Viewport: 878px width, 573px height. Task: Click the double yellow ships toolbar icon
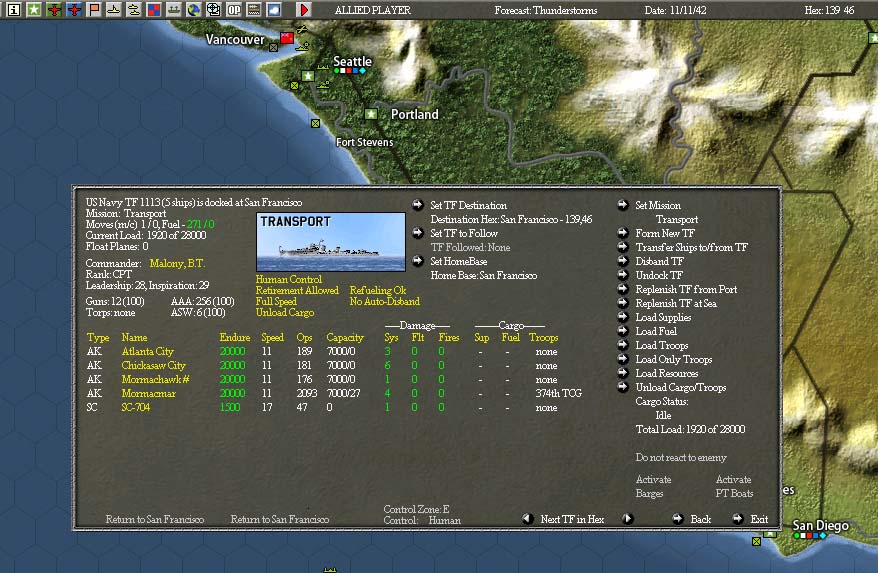click(134, 10)
